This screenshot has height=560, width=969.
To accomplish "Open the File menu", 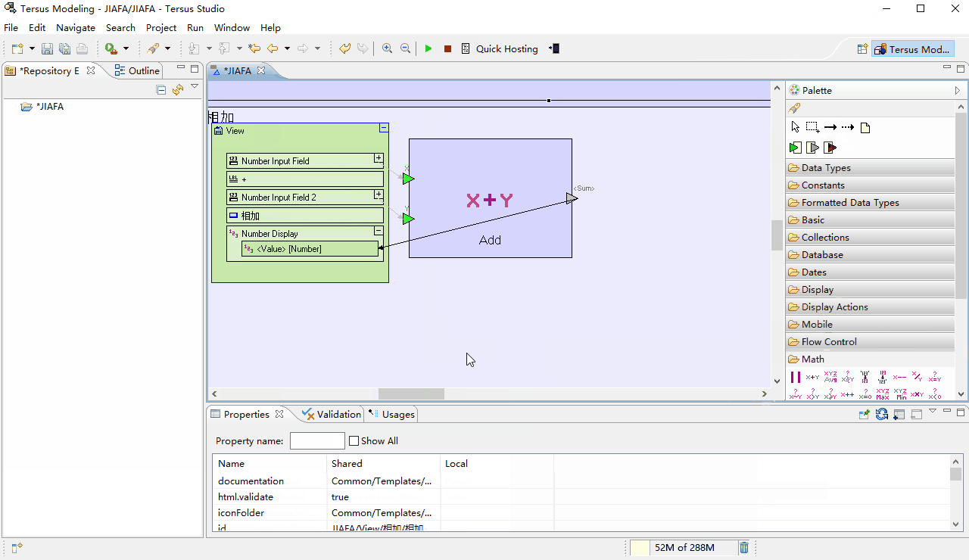I will pyautogui.click(x=11, y=27).
